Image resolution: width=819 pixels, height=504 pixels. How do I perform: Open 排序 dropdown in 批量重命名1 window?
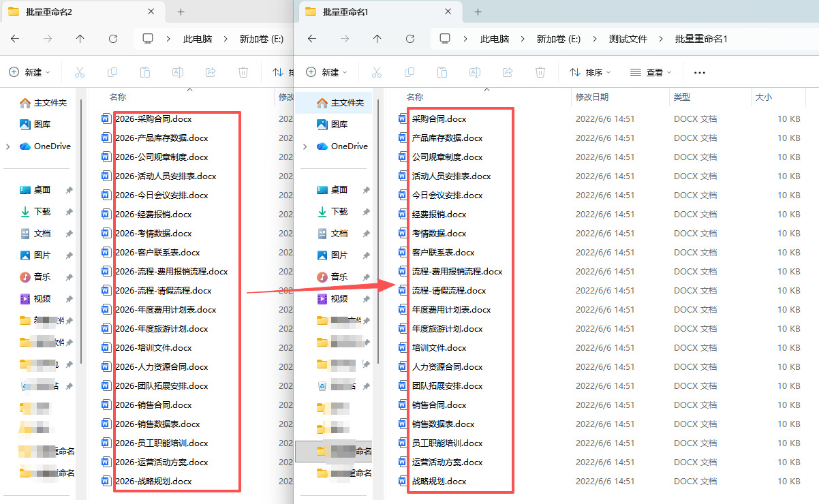click(x=590, y=72)
